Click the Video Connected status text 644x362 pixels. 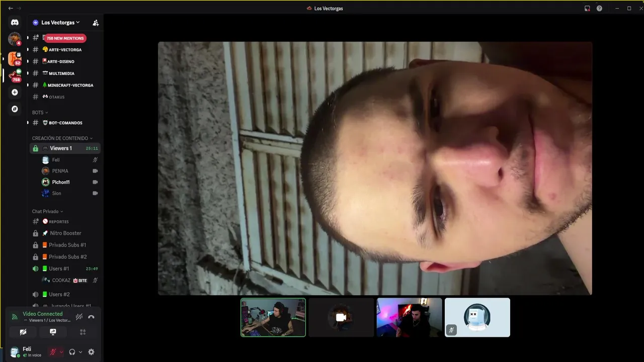click(43, 314)
